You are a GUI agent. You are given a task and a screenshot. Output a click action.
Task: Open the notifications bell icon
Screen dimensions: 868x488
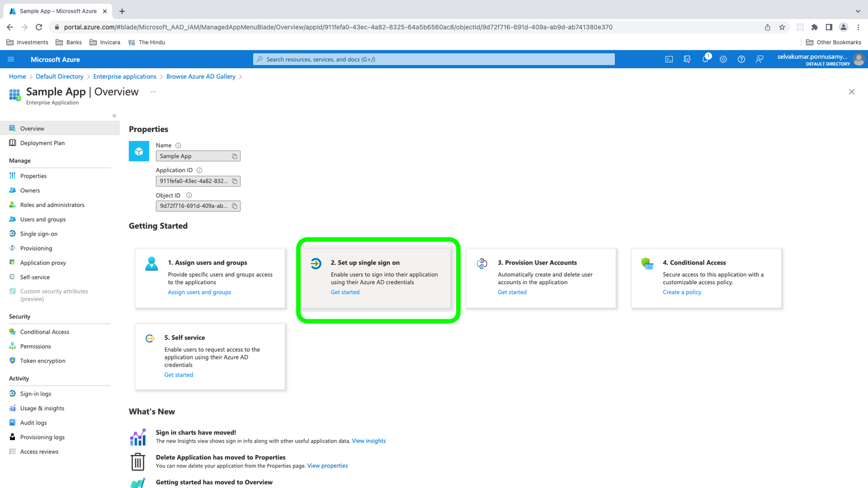coord(705,59)
